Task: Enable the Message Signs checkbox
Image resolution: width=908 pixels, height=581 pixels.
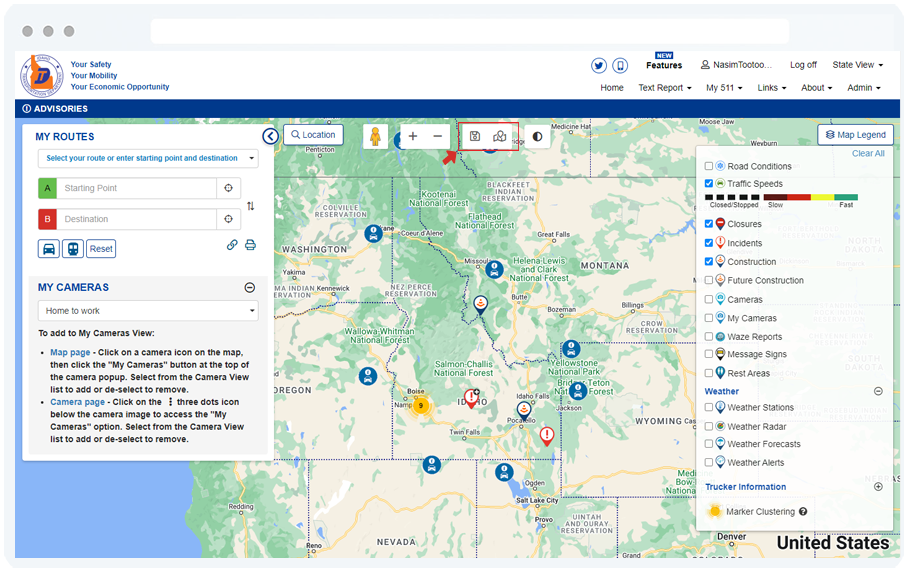Action: coord(709,354)
